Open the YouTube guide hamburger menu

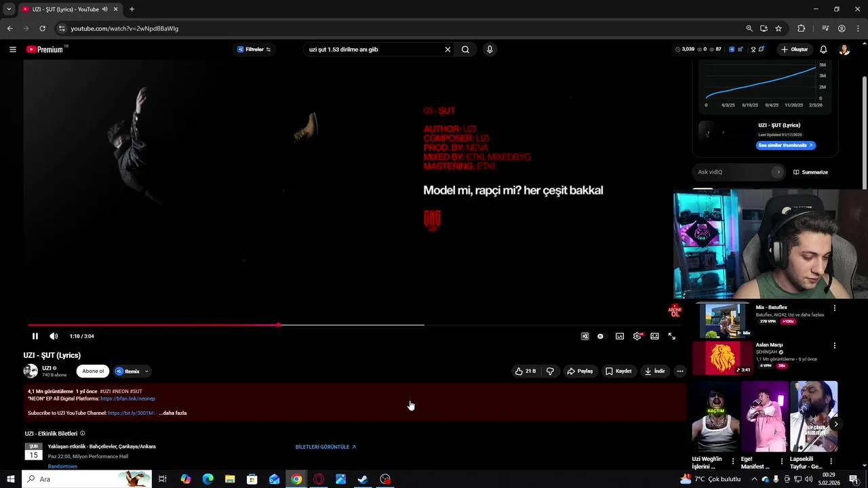point(12,49)
